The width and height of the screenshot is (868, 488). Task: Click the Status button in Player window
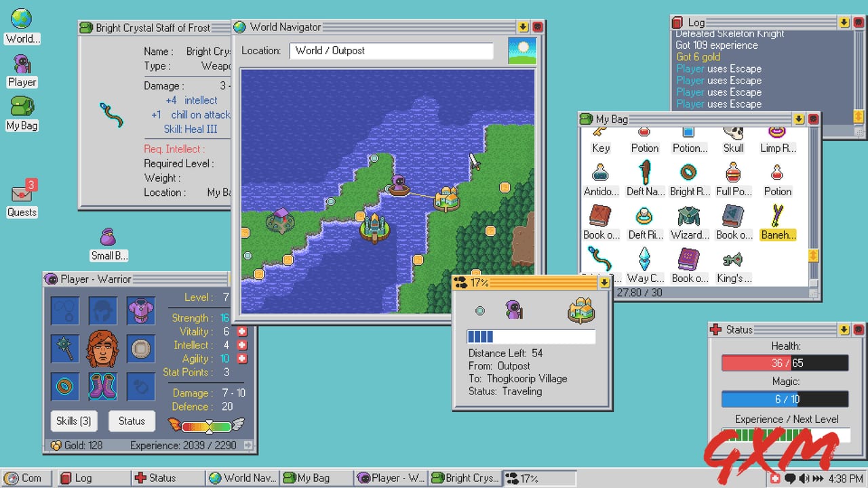132,421
